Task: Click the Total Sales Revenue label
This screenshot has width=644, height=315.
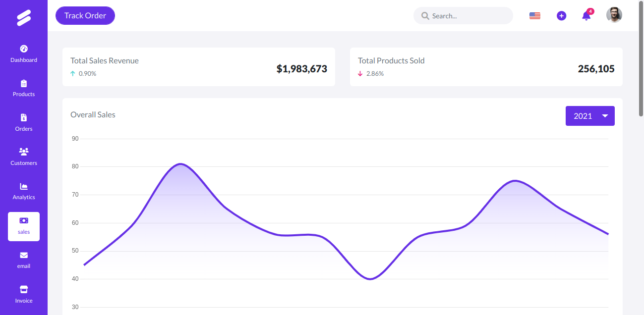Action: pyautogui.click(x=105, y=60)
